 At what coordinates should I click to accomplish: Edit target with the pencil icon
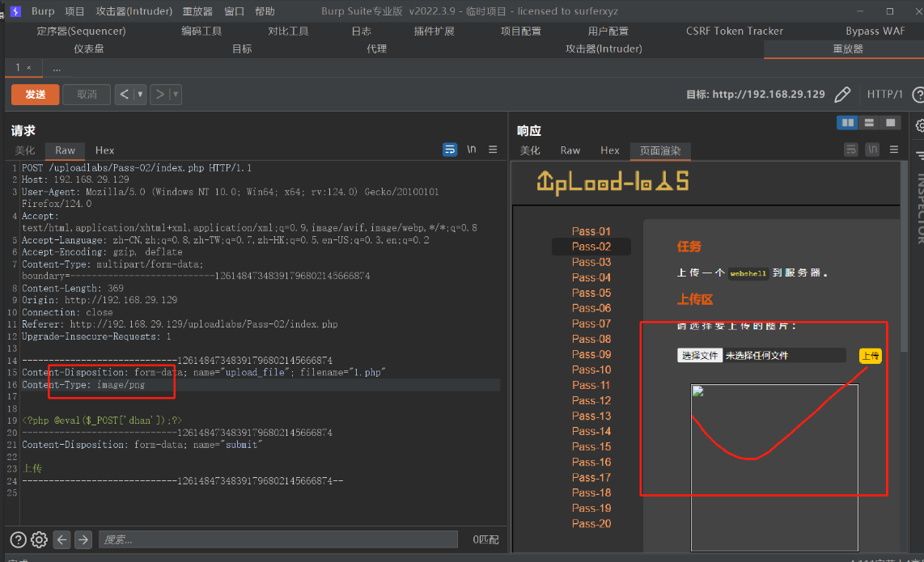842,95
